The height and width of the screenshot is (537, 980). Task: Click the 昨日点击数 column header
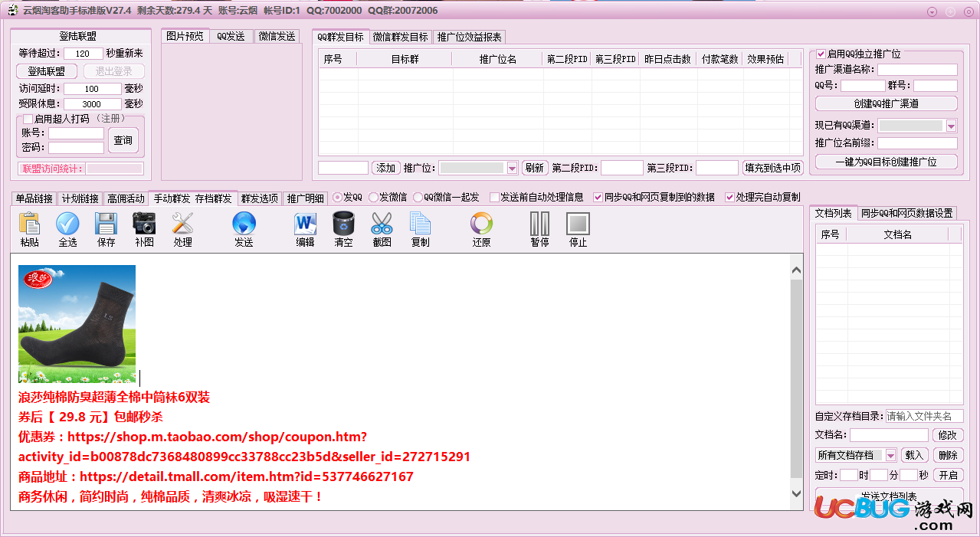click(x=667, y=59)
